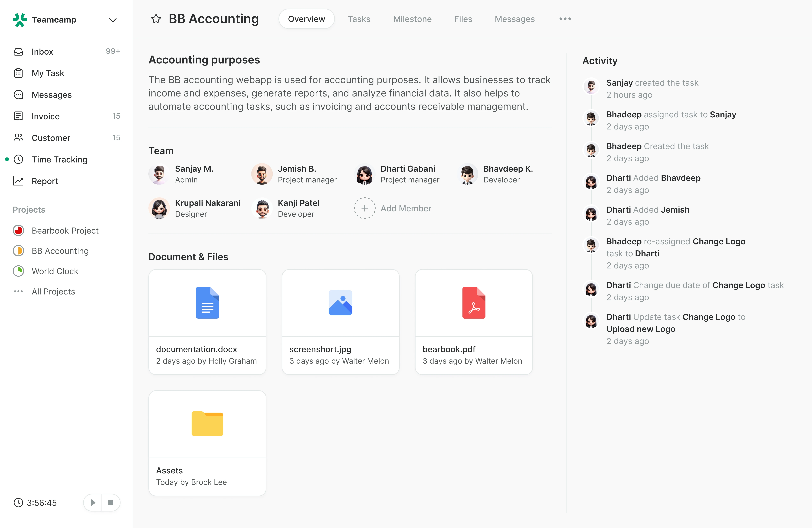This screenshot has width=812, height=528.
Task: Switch to the Tasks tab
Action: [359, 19]
